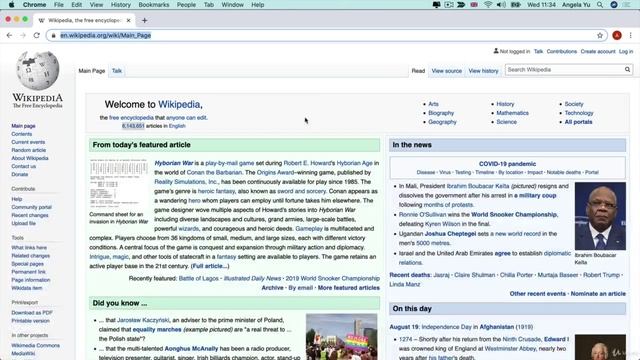Switch to the Talk tab
Screen dimensions: 640x360
click(117, 71)
